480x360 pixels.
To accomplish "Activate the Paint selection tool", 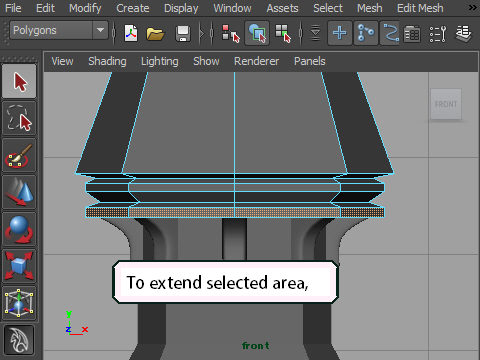I will [x=19, y=155].
